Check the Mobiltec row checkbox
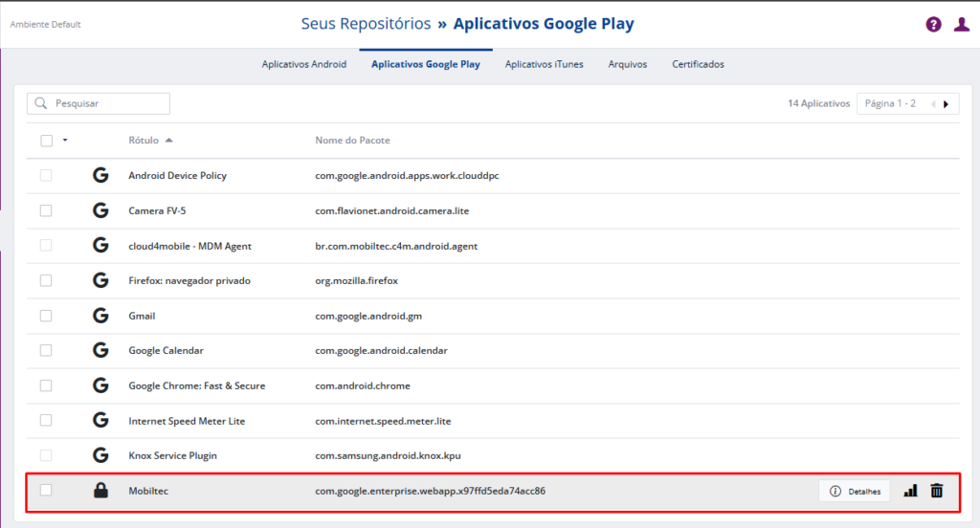 coord(46,491)
